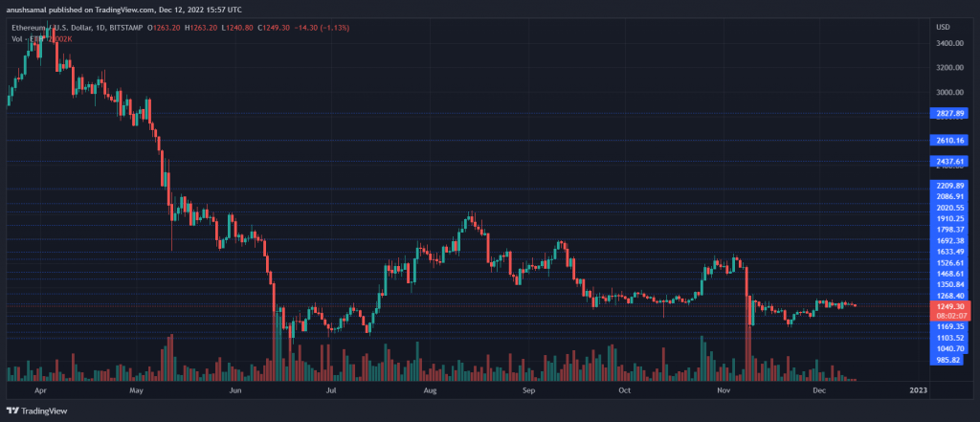Click the Jul marker on the time axis
Viewport: 980px width, 422px height.
331,390
